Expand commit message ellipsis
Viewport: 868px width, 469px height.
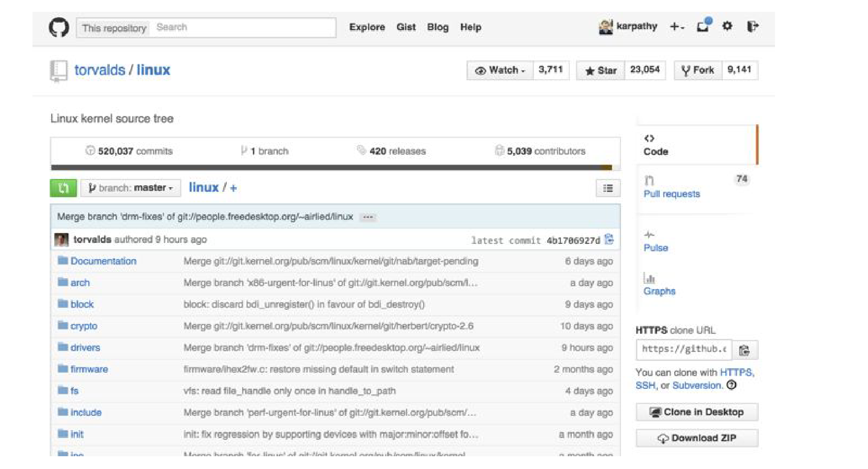[x=368, y=217]
